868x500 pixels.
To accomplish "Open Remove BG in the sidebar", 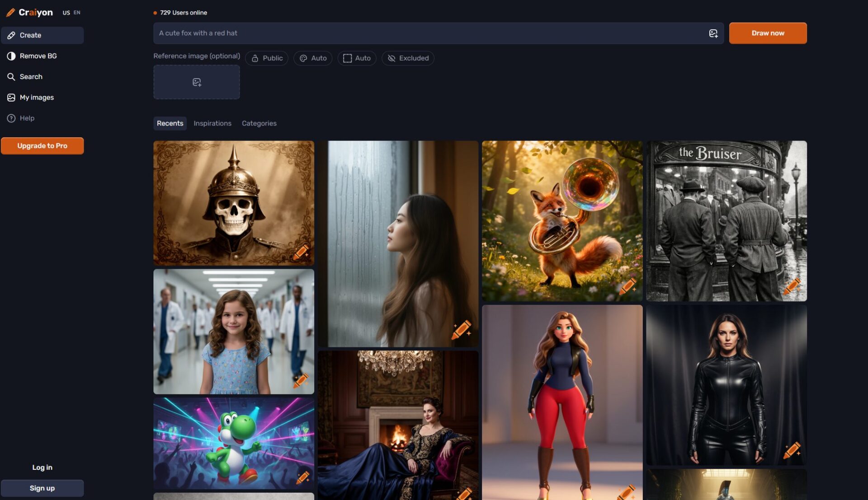I will click(38, 56).
